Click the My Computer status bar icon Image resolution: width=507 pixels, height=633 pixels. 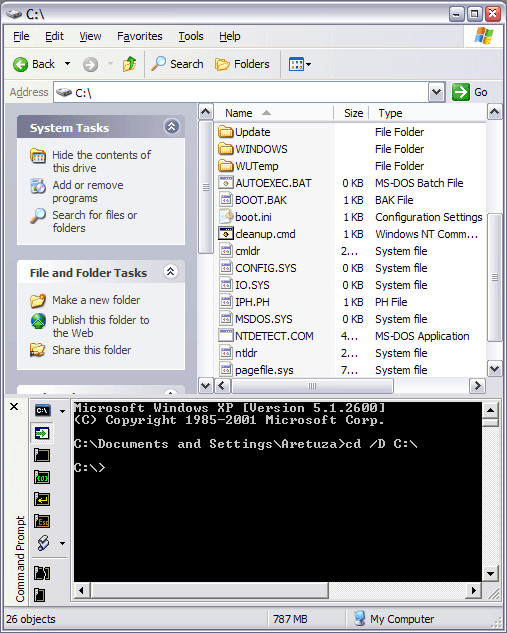(x=359, y=618)
